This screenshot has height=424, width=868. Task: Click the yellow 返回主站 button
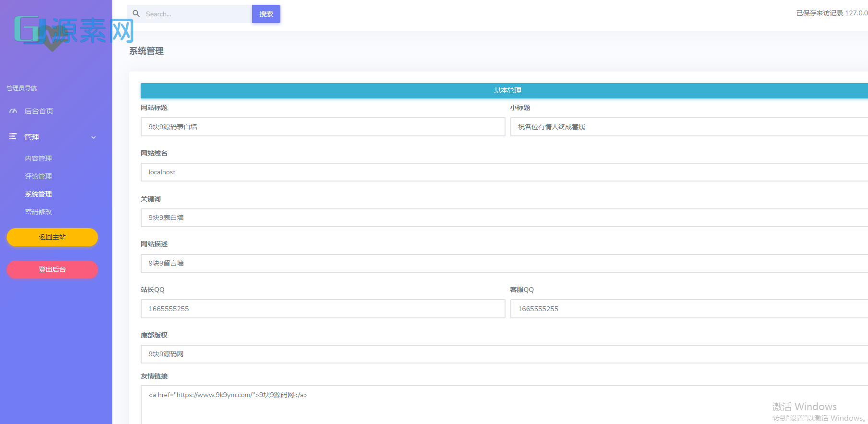tap(52, 237)
